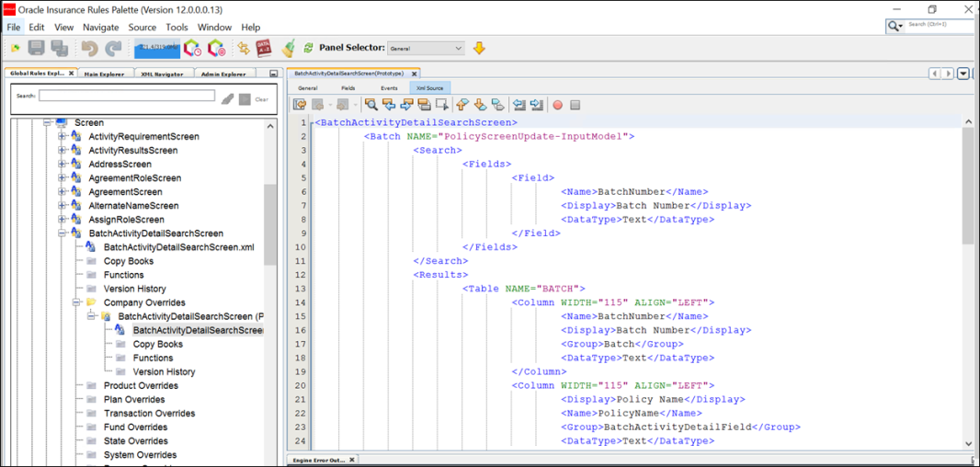Click the green refresh arrows icon
Viewport: 980px width, 467px height.
307,48
